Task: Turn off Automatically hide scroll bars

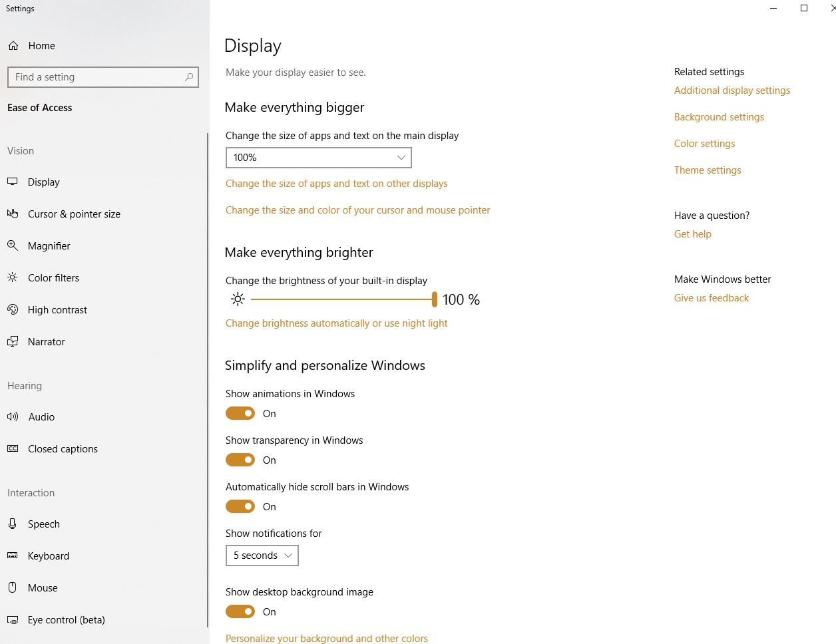Action: tap(240, 506)
